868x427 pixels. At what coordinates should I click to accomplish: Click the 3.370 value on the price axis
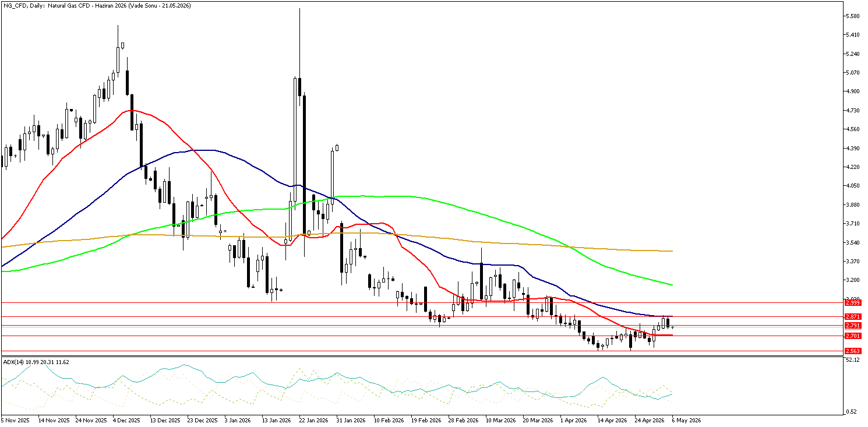(854, 261)
